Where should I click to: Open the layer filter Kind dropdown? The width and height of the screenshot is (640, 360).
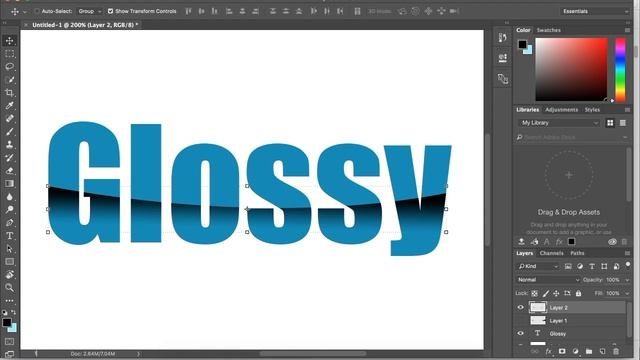click(x=538, y=267)
